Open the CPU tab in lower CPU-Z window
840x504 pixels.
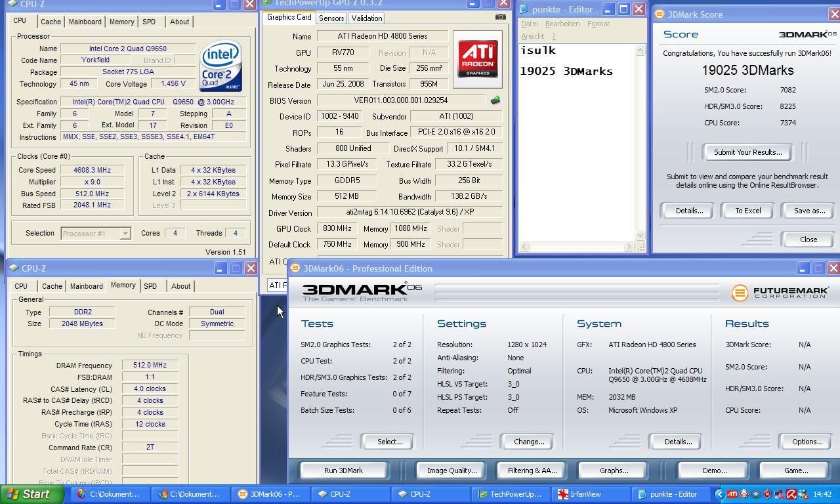(21, 286)
